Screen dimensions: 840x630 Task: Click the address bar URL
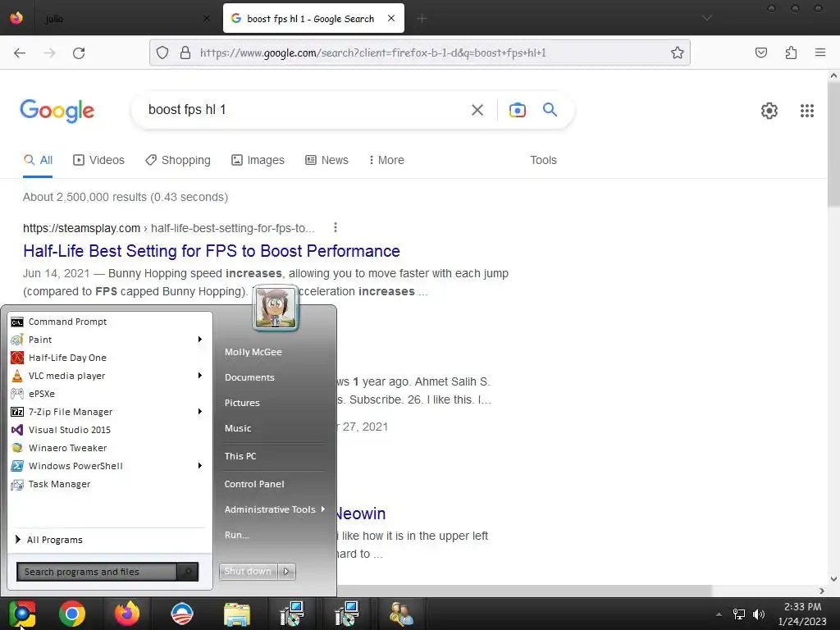(x=373, y=52)
